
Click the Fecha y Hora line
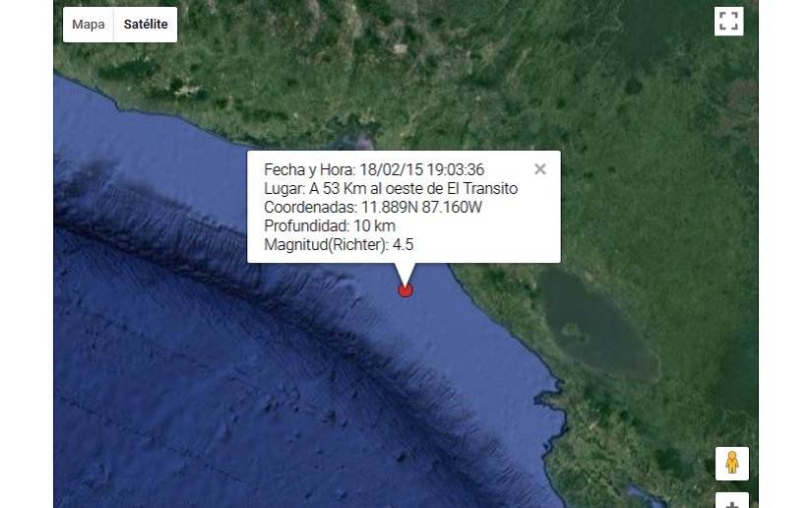[x=374, y=170]
